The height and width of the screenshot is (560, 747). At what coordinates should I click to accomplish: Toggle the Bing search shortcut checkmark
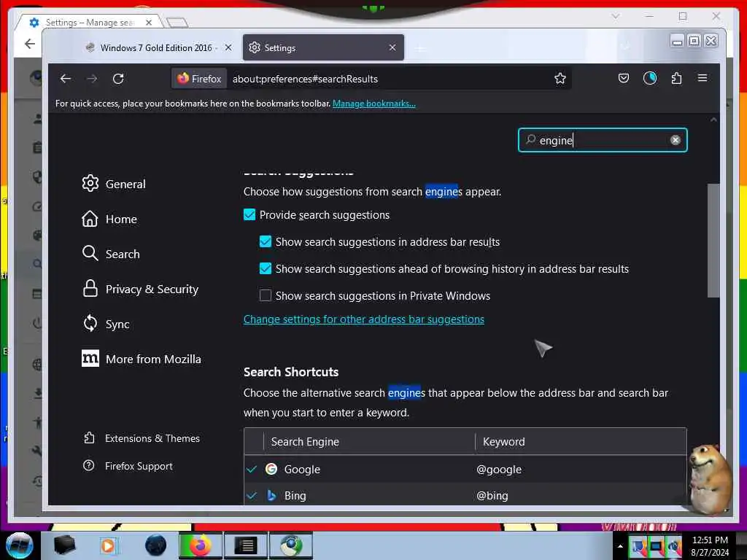[x=252, y=496]
